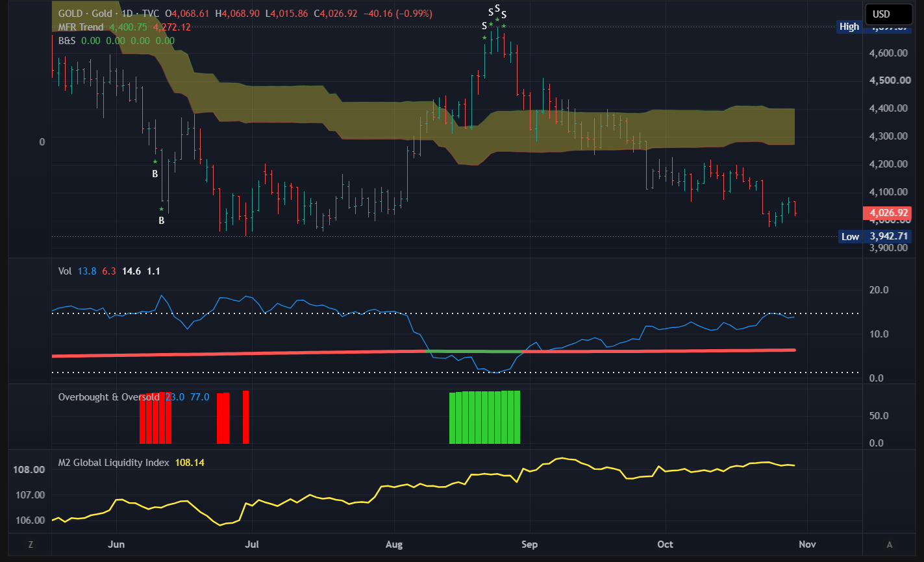The image size is (924, 562).
Task: Click the MFR Trend value 4,272.12
Action: (171, 27)
